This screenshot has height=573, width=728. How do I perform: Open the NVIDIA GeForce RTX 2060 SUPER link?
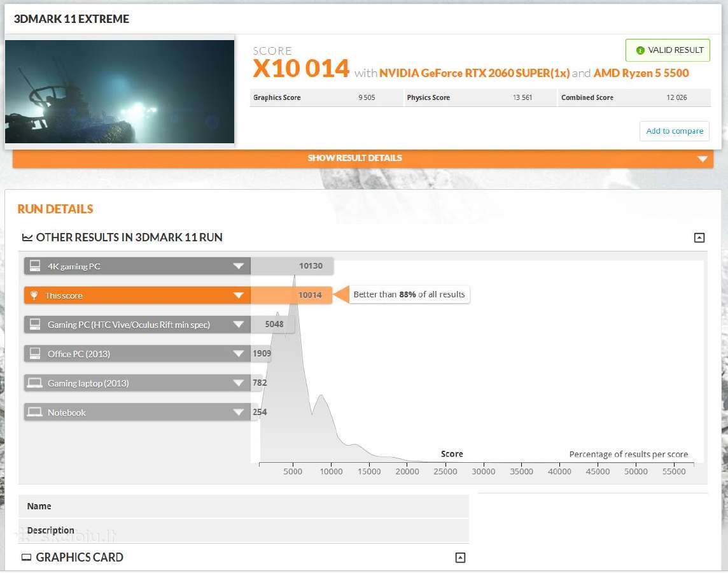click(x=475, y=73)
